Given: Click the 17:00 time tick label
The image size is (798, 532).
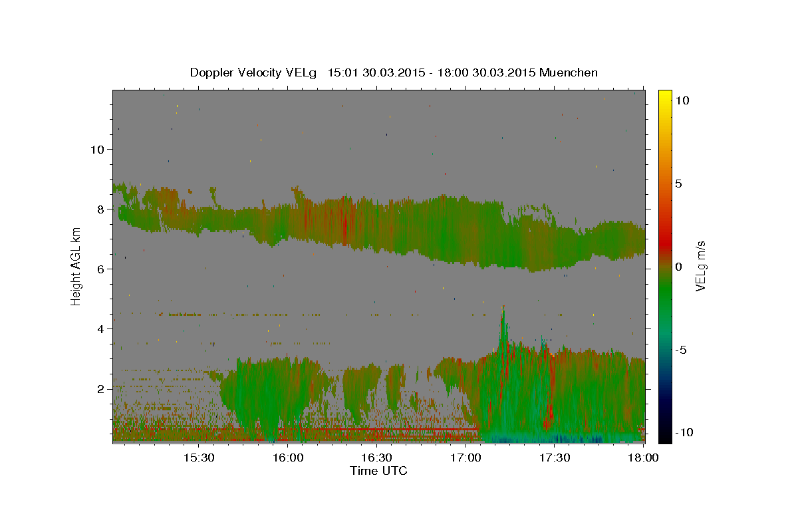Looking at the screenshot, I should click(465, 458).
